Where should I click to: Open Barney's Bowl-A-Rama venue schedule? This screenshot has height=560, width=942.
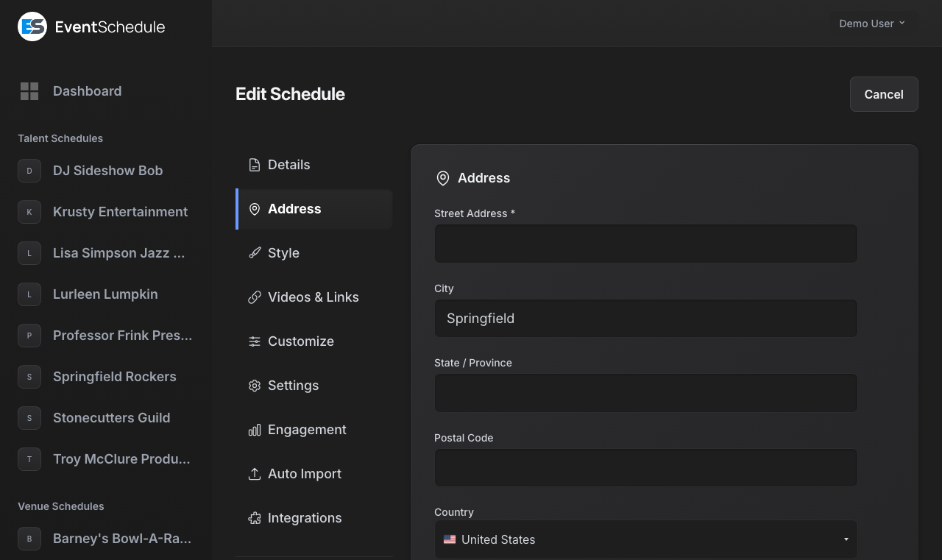point(121,539)
